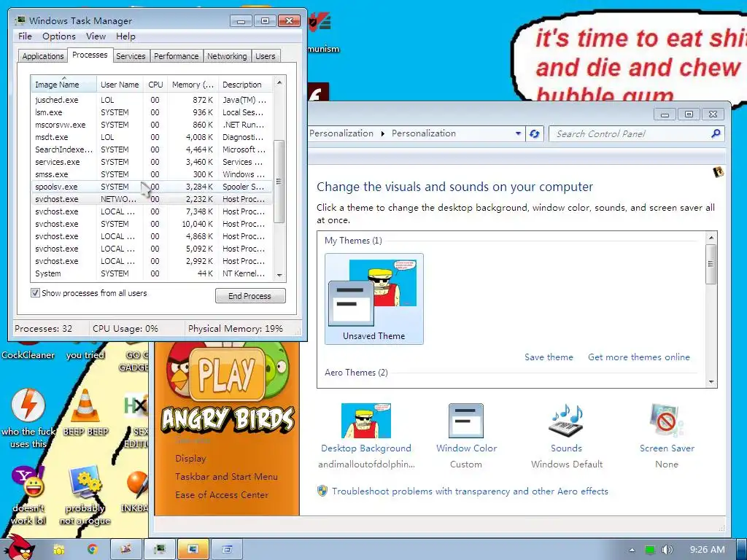Click the 9:26 AM clock
The height and width of the screenshot is (560, 747).
[x=707, y=550]
